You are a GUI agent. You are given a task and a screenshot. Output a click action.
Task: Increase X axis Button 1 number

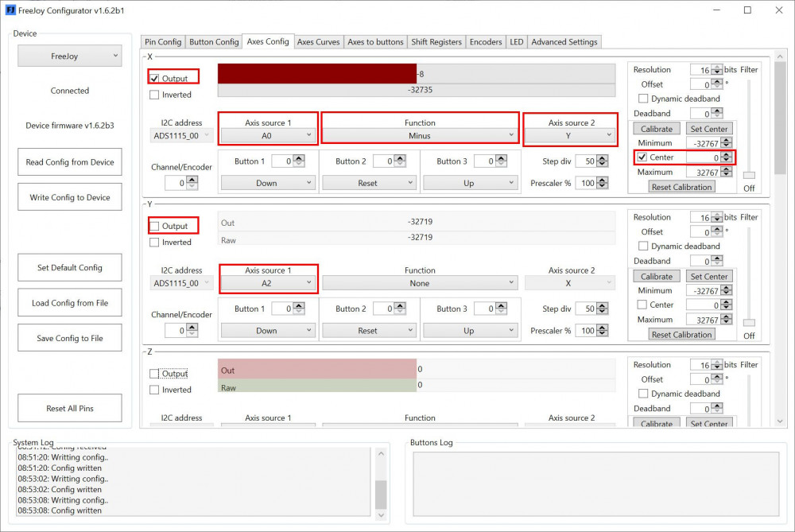tap(299, 158)
